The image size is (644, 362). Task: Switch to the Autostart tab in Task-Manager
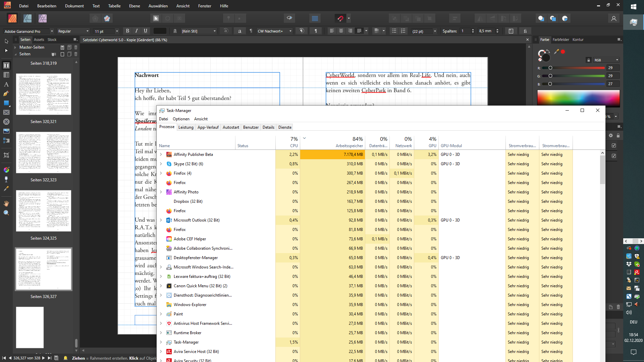coord(231,127)
